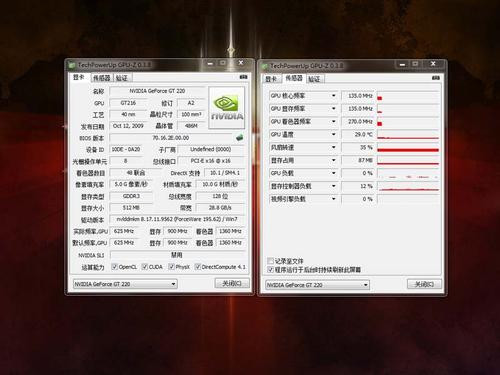Screen dimensions: 500x375
Task: Click the GPU-Z app icon in left title bar
Action: [72, 65]
